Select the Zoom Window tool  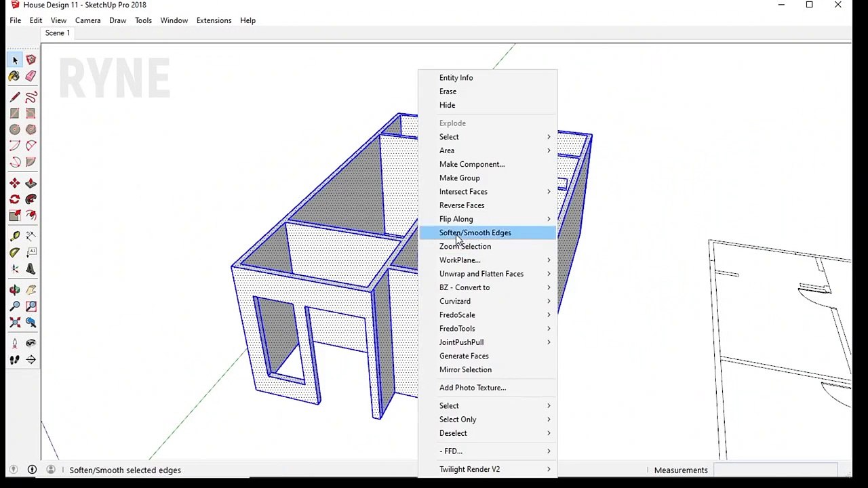coord(31,306)
